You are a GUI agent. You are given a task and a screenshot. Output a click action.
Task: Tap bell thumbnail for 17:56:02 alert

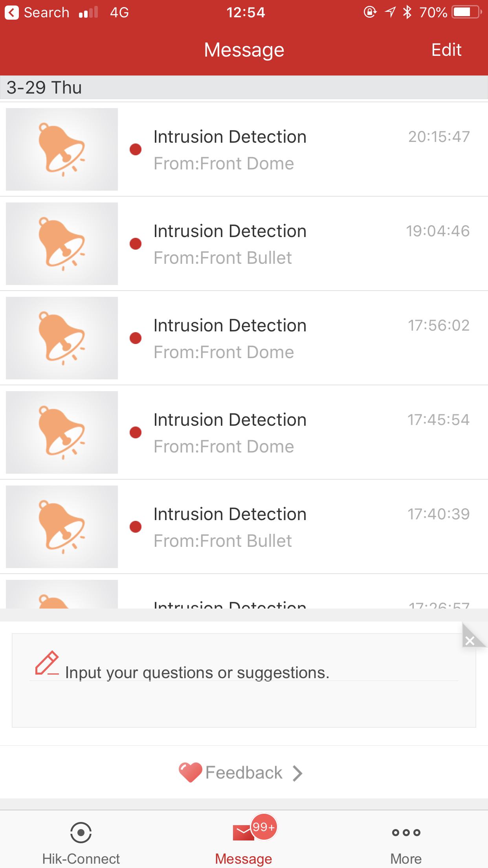62,338
